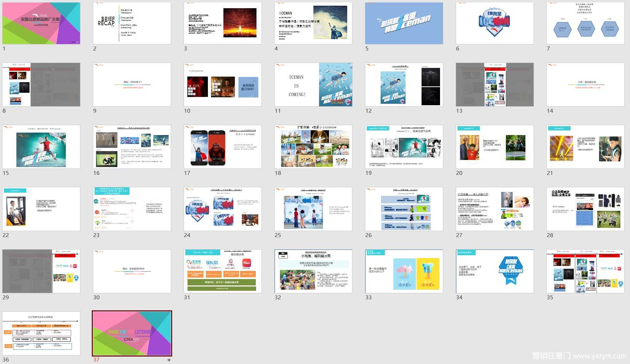Select slide 26 thumbnail
Viewport: 630px width, 364px height.
[404, 209]
